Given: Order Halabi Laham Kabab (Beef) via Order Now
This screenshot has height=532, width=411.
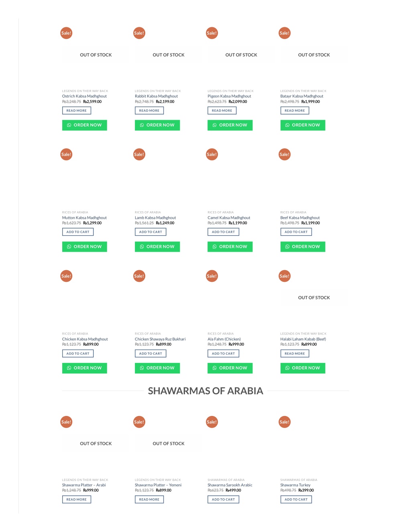Looking at the screenshot, I should (303, 368).
